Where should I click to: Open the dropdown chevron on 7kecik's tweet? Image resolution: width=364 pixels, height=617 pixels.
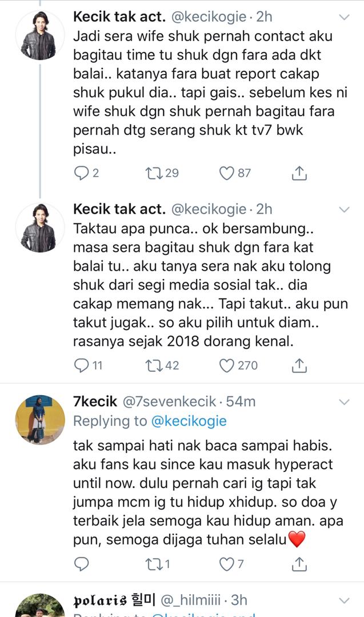pos(344,402)
